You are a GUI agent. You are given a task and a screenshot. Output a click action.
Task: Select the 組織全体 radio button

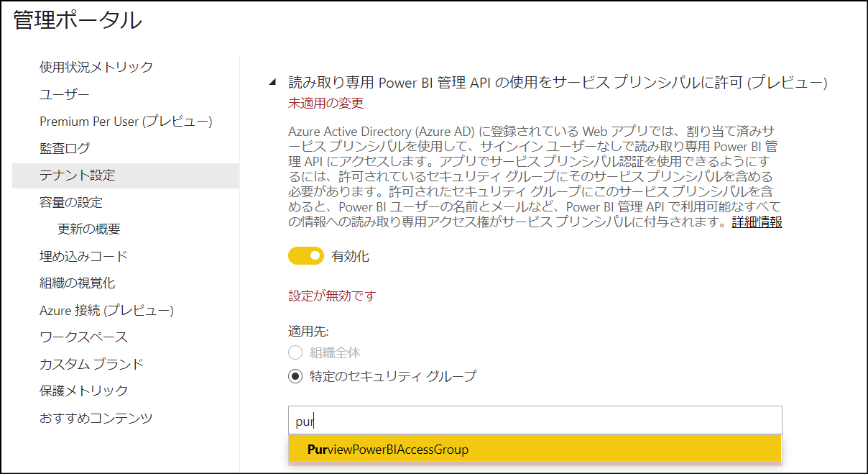tap(295, 352)
